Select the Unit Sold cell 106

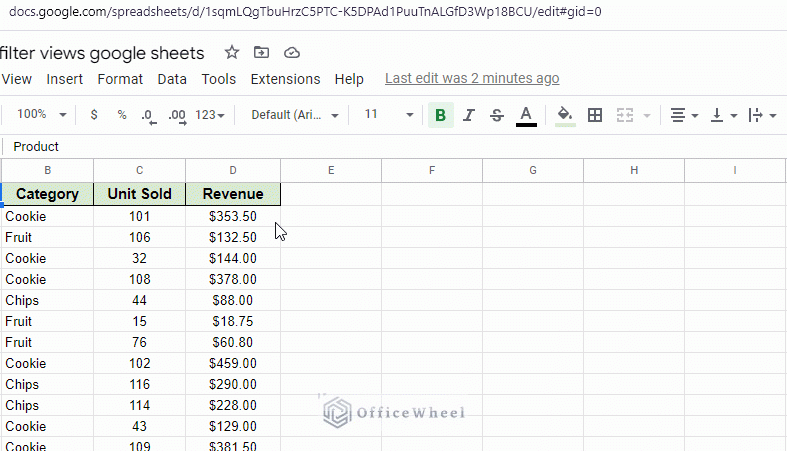(x=140, y=237)
